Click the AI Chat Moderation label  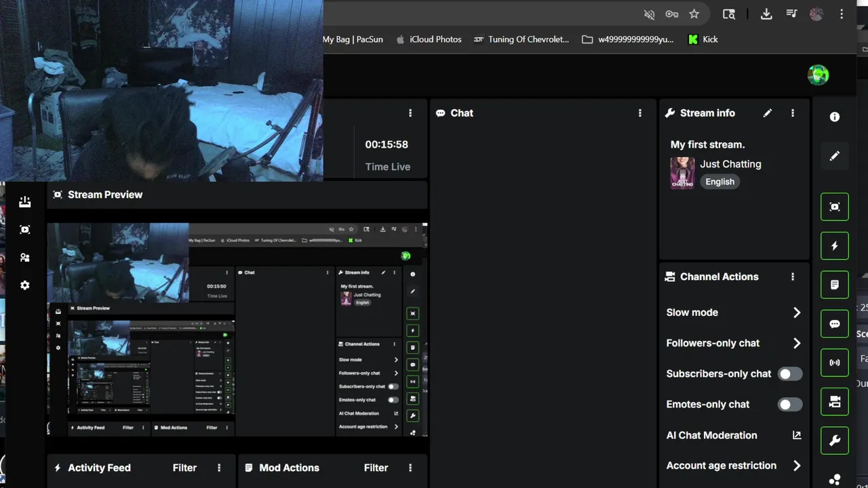(711, 435)
